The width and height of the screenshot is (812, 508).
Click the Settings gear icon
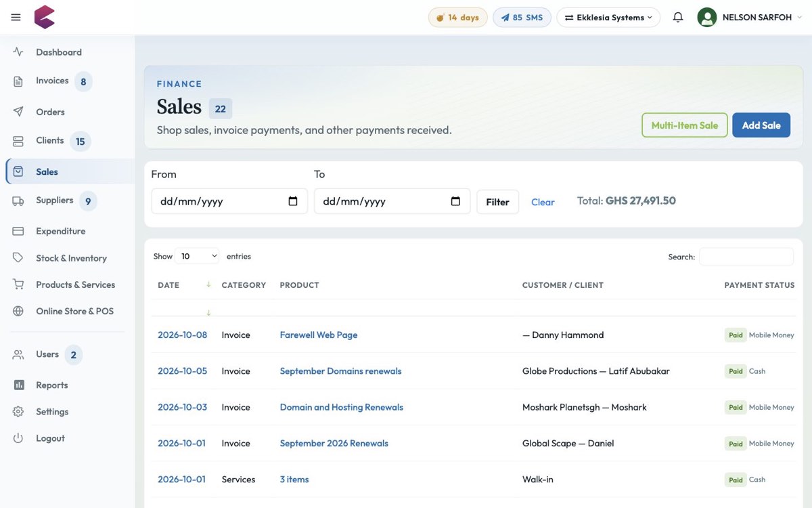click(x=18, y=412)
